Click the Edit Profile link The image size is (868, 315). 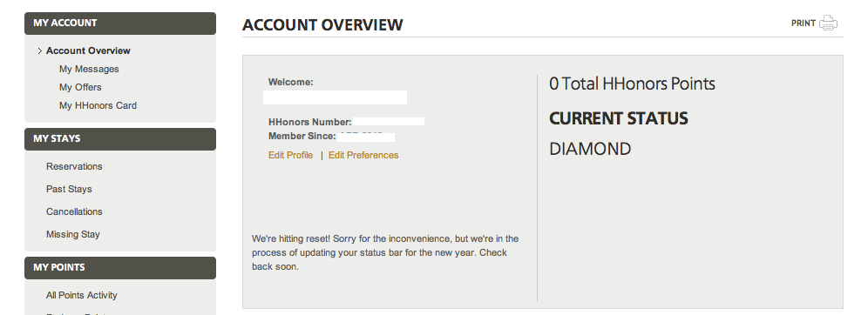290,155
